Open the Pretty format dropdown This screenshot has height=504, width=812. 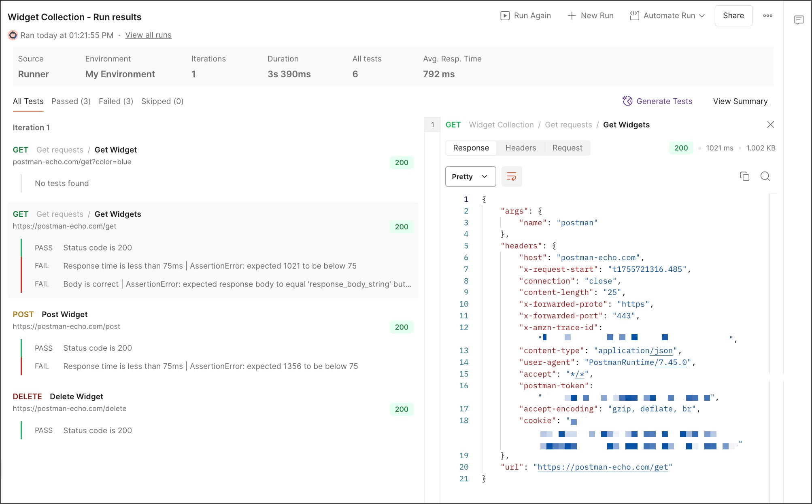[470, 177]
